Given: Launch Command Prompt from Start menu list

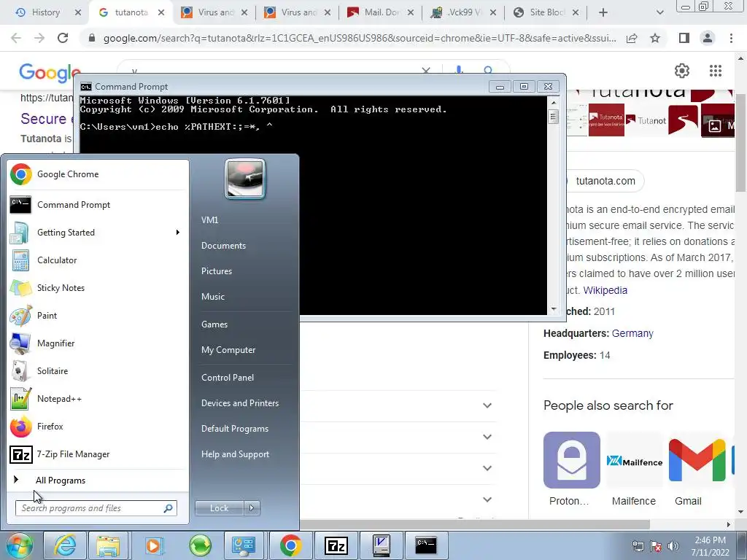Looking at the screenshot, I should coord(98,205).
